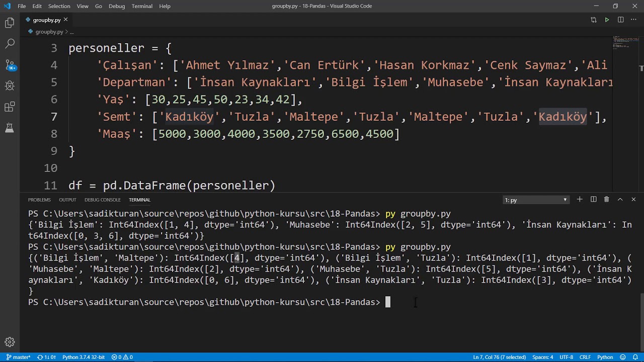Open the Explorer view in activity bar
This screenshot has width=644, height=362.
tap(10, 23)
